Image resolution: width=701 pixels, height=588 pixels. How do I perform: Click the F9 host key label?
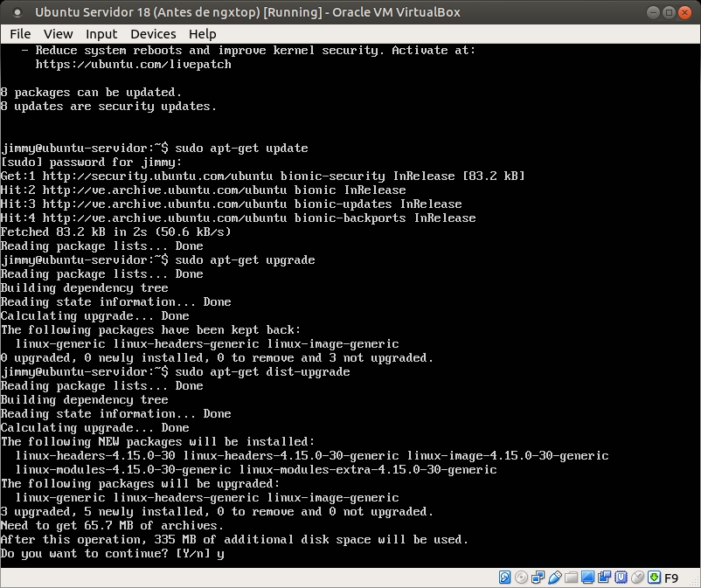[x=671, y=578]
